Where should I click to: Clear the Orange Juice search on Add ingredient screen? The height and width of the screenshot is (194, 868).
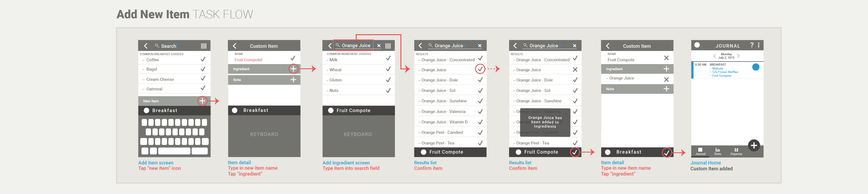pyautogui.click(x=379, y=46)
